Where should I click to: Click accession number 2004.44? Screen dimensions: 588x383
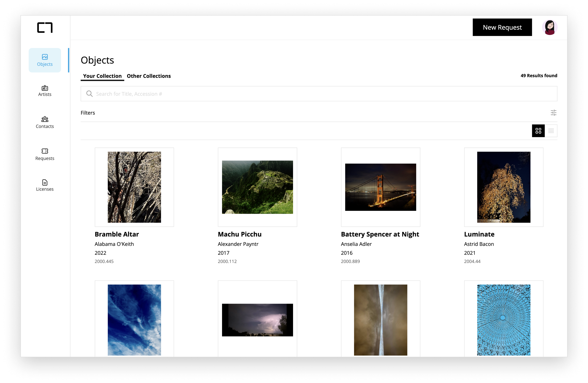472,261
